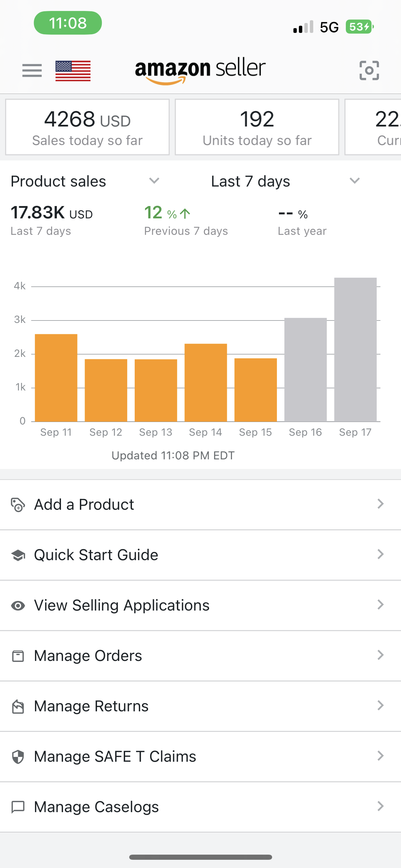Screen dimensions: 401x868
Task: Tap the View Selling Applications eye icon
Action: click(x=18, y=605)
